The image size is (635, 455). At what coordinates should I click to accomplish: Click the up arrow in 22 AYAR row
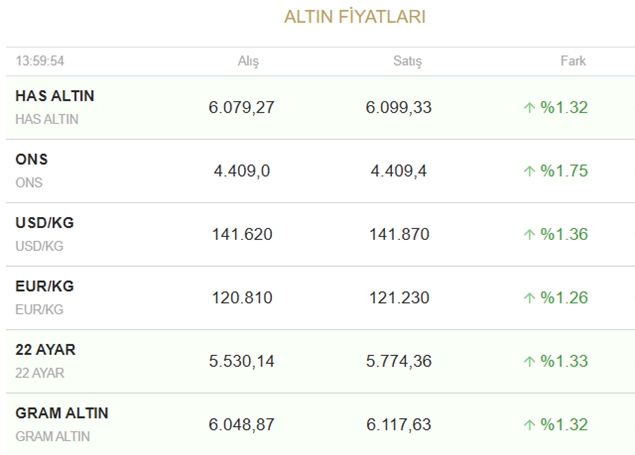click(x=530, y=361)
